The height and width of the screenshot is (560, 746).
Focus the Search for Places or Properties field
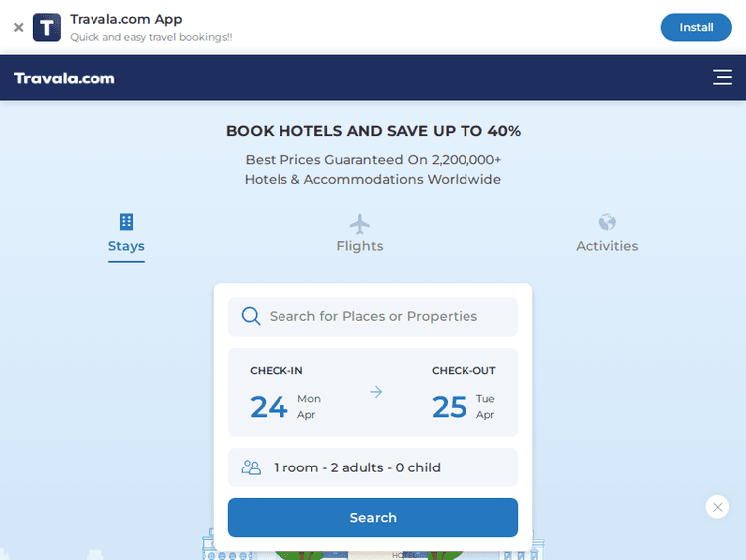click(x=373, y=317)
